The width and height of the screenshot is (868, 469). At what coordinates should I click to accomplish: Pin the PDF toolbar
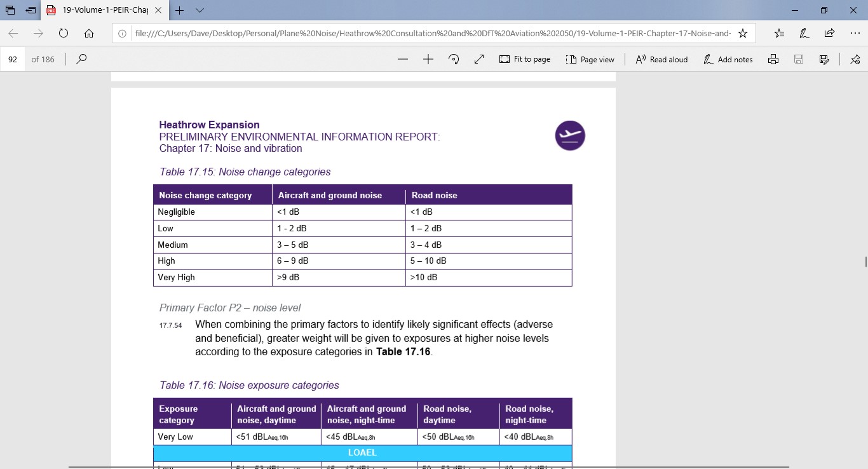point(855,59)
